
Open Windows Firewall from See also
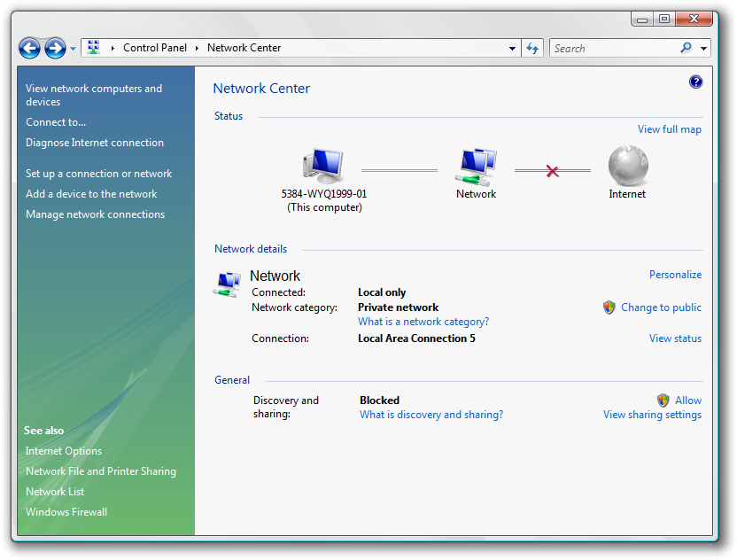66,512
